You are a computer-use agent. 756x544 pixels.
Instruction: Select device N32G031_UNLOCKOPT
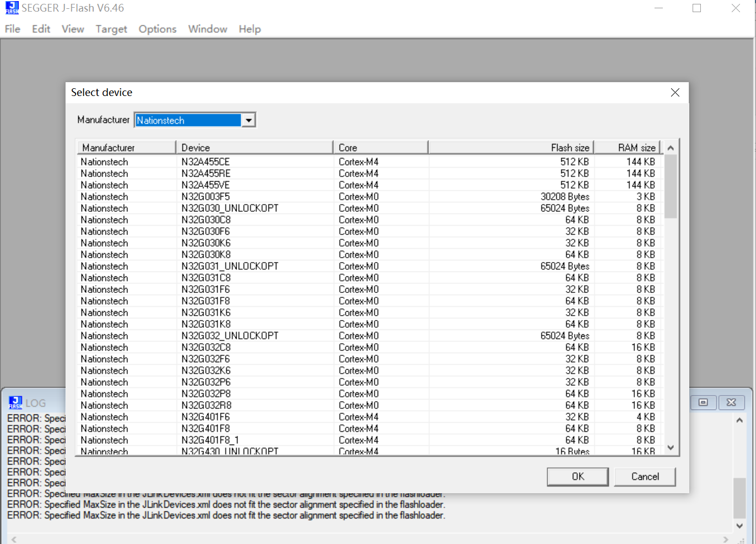(x=230, y=266)
